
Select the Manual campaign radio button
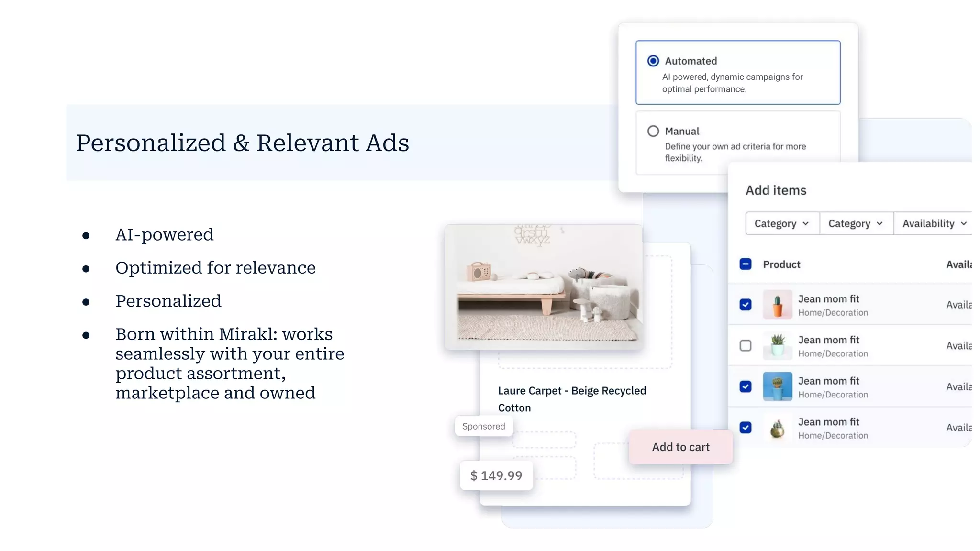(x=653, y=131)
